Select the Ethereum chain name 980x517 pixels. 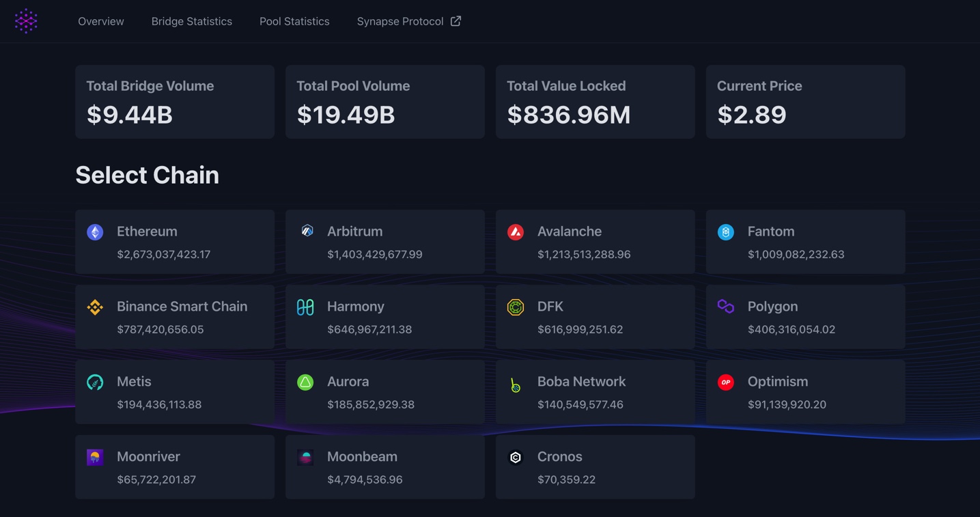(147, 232)
